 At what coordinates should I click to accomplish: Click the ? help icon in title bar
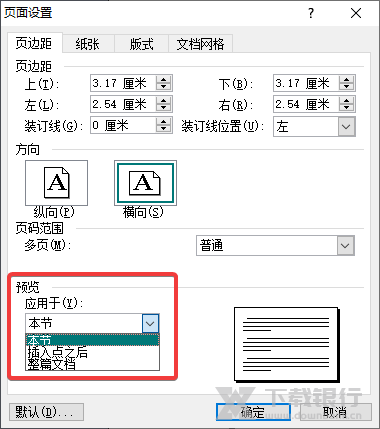(311, 13)
